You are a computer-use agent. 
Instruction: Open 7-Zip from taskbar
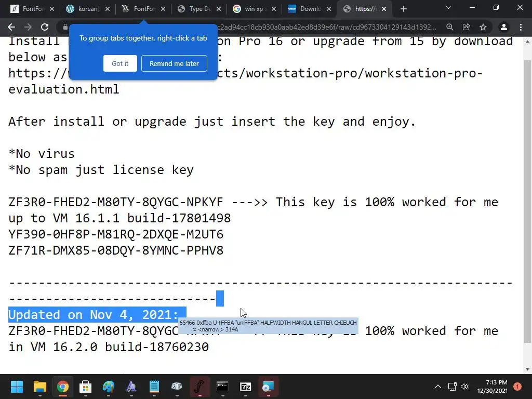(x=245, y=387)
